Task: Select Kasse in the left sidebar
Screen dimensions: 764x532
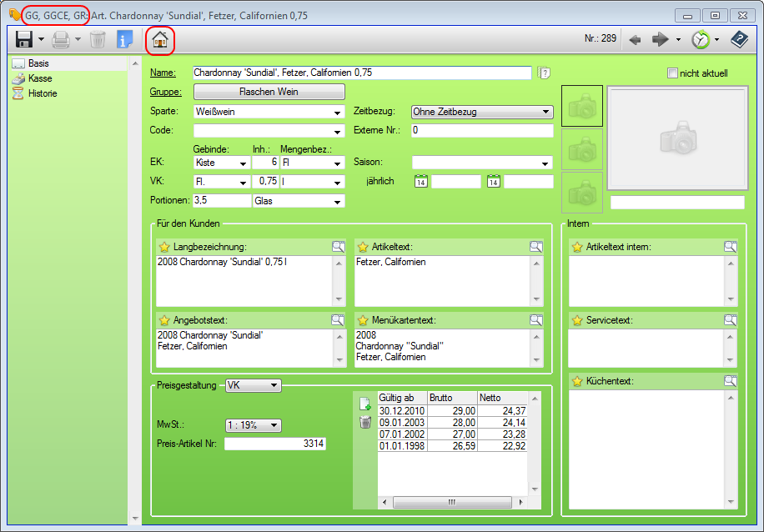Action: point(40,78)
